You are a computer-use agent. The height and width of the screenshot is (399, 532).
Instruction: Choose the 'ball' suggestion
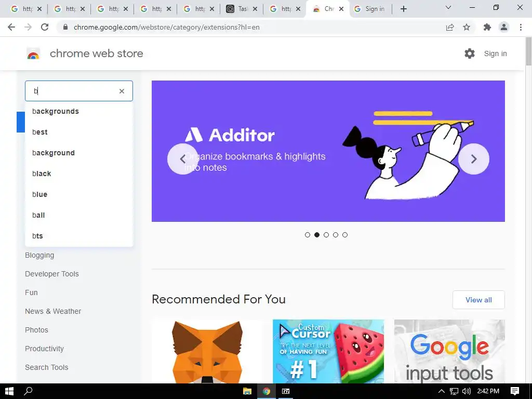pyautogui.click(x=79, y=215)
